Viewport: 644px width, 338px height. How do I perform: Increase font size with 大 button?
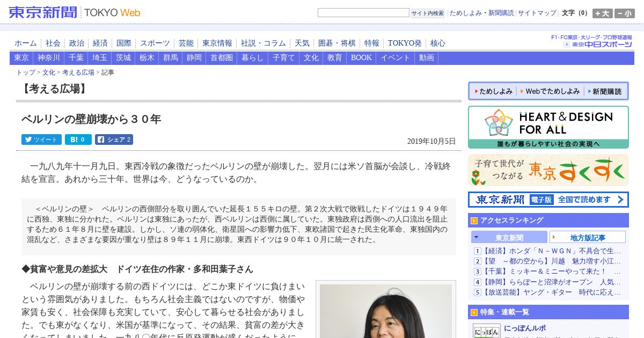click(x=602, y=13)
